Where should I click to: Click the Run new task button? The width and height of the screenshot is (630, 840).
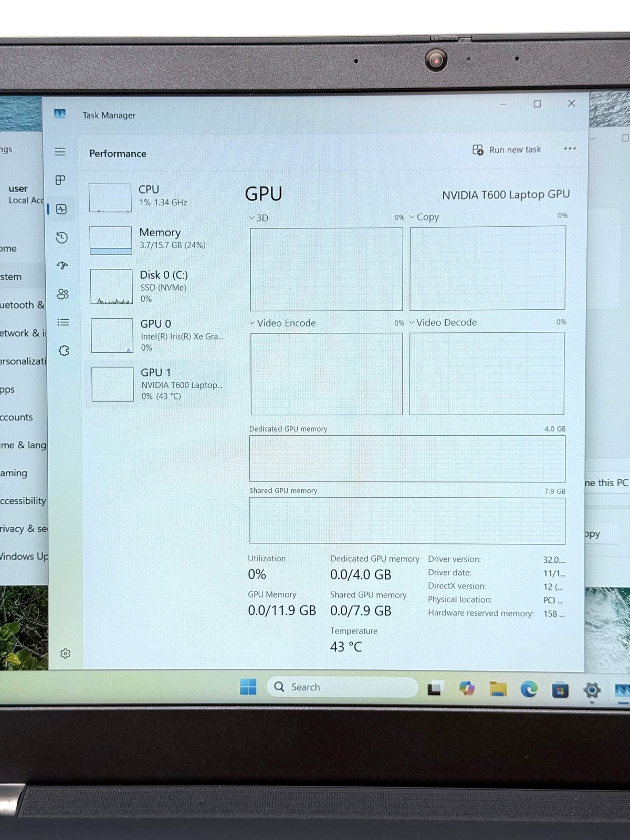coord(507,150)
